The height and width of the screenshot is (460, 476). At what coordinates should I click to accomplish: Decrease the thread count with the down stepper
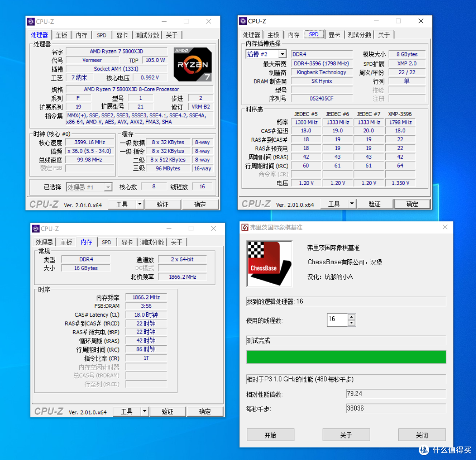[351, 323]
